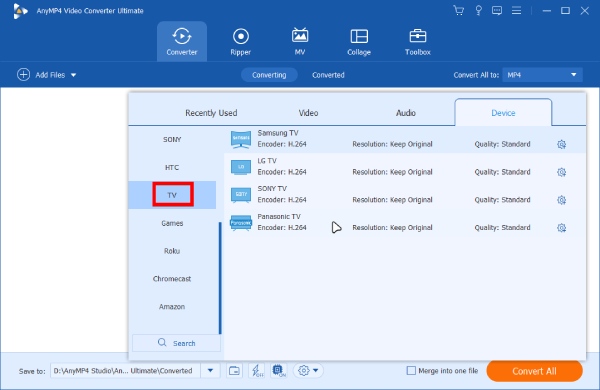Show the Converting list
Image resolution: width=600 pixels, height=390 pixels.
point(269,75)
